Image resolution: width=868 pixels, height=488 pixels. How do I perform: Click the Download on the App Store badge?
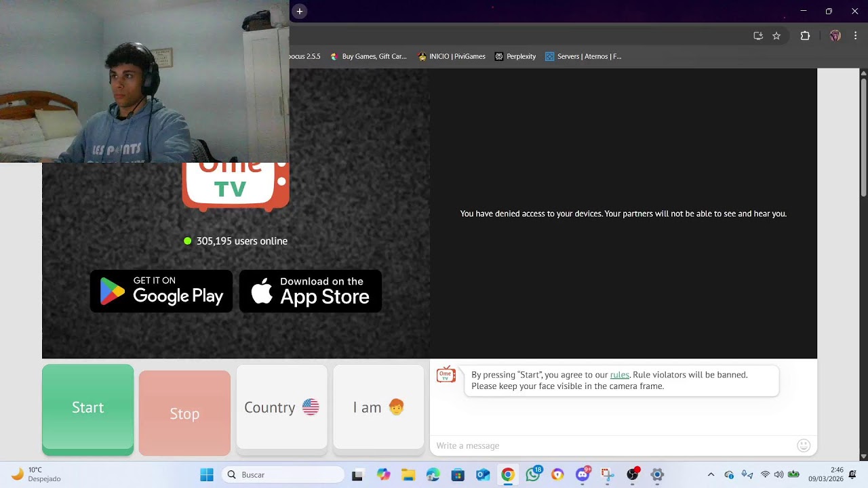point(311,291)
